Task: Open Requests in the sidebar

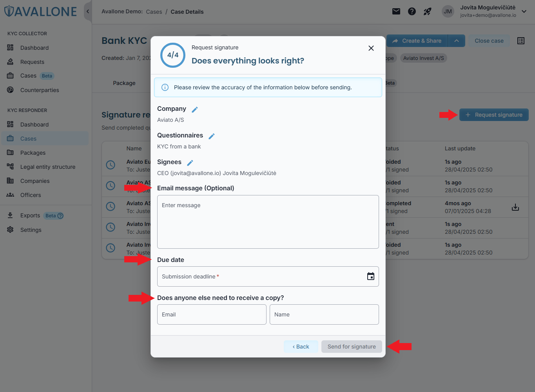Action: (32, 62)
